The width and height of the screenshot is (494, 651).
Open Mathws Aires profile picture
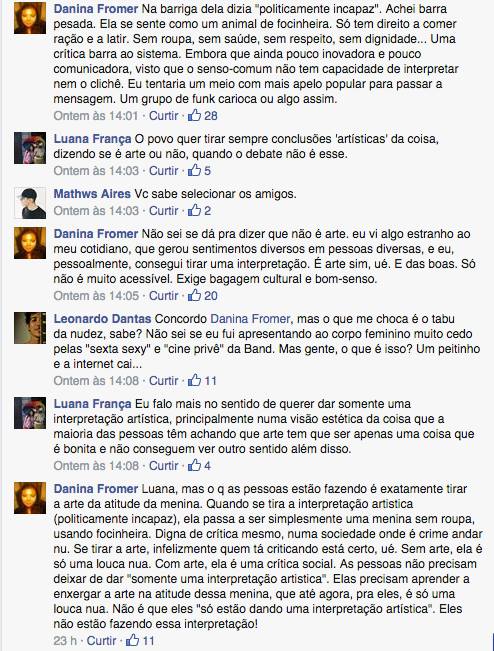[x=30, y=203]
